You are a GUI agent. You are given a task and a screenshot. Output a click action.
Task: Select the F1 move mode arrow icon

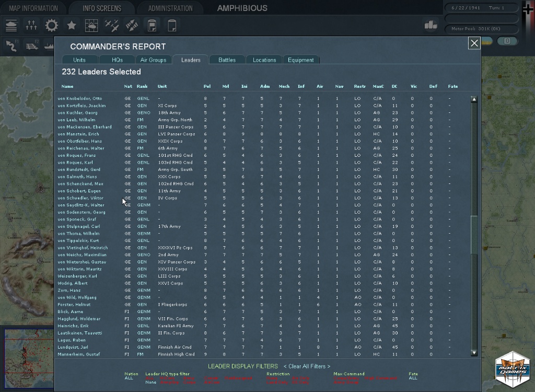[x=11, y=45]
